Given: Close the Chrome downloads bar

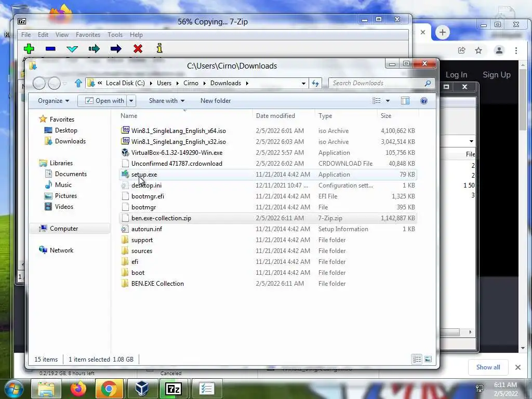Looking at the screenshot, I should (518, 367).
